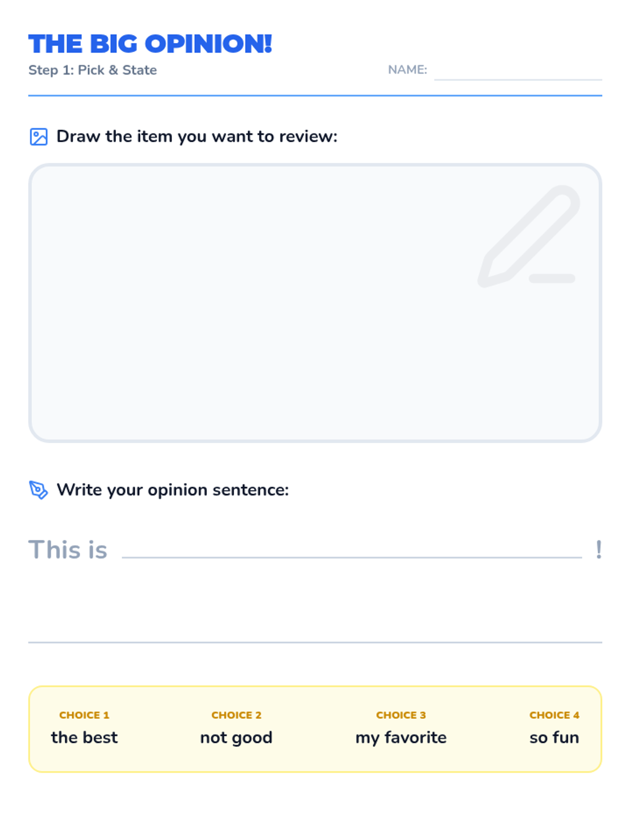Click the "CHOICE 4" label
The width and height of the screenshot is (630, 840).
[x=554, y=715]
